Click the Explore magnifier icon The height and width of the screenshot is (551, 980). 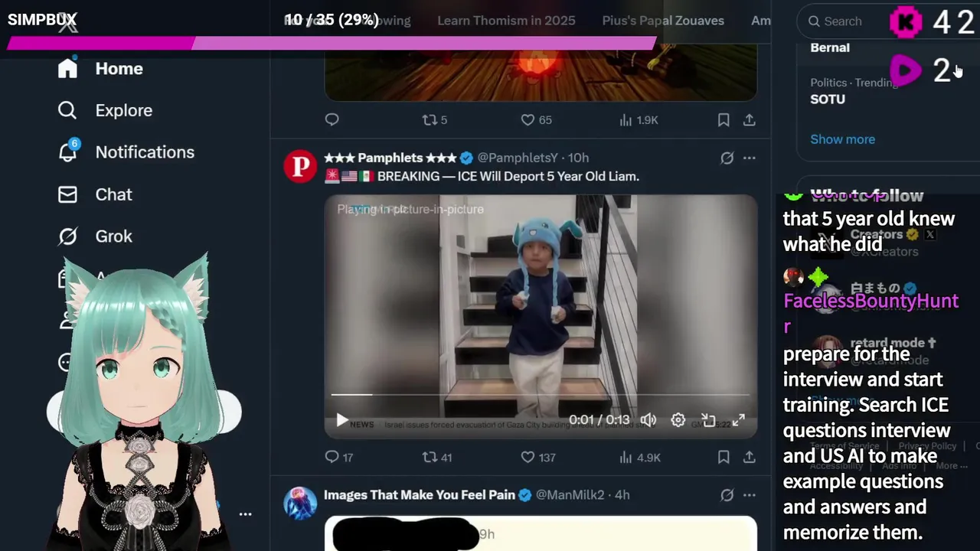point(67,110)
